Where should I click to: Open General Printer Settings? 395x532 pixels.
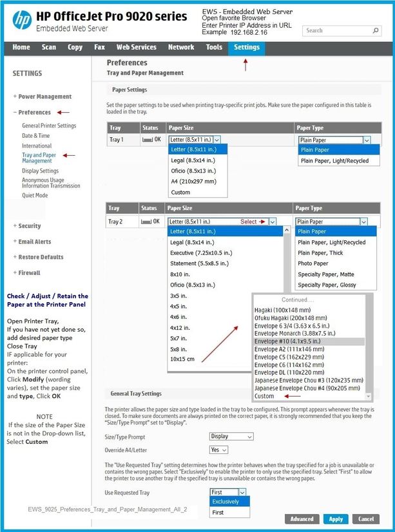(x=49, y=126)
